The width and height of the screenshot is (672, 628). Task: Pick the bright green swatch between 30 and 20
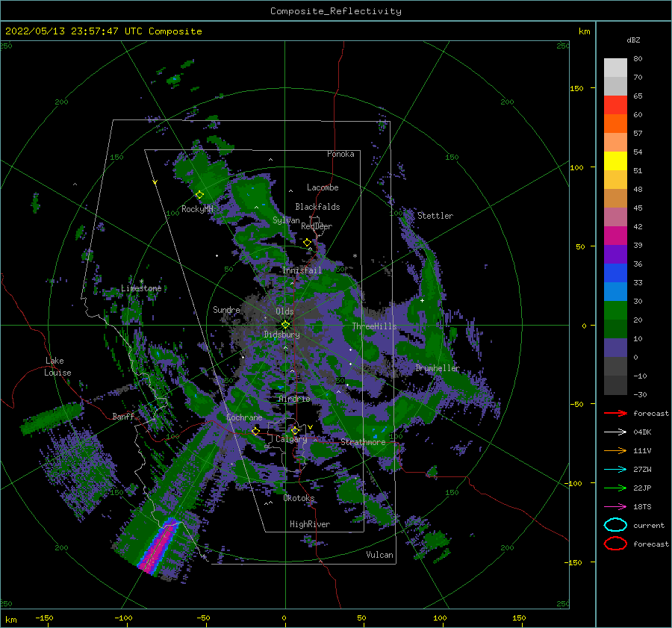pos(615,311)
